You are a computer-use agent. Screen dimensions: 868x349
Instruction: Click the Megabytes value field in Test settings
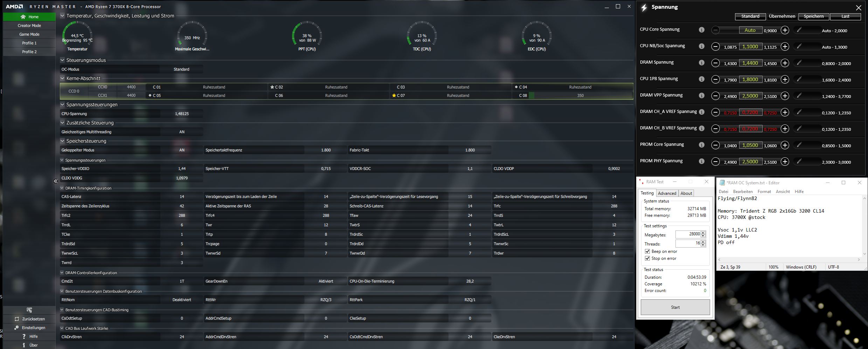click(689, 234)
